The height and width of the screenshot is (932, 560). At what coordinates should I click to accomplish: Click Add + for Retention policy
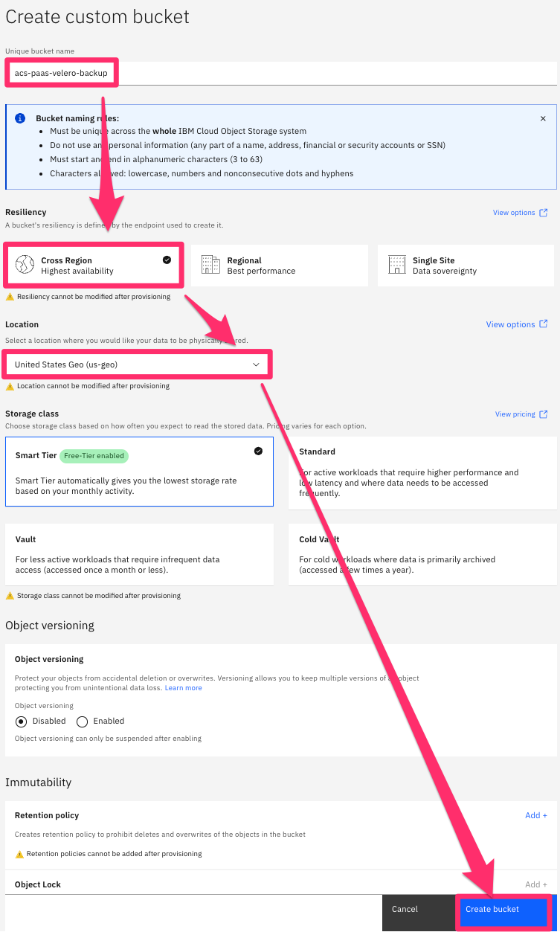(x=536, y=816)
